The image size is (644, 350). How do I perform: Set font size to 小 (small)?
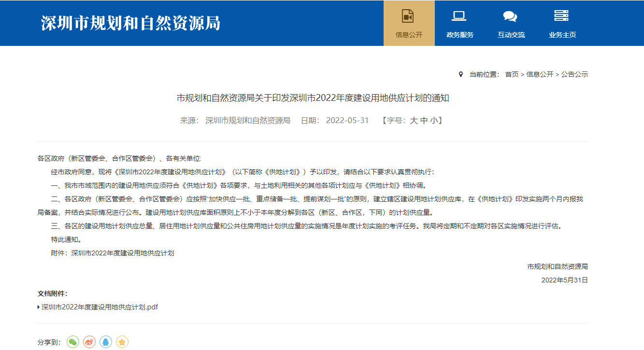pos(434,121)
